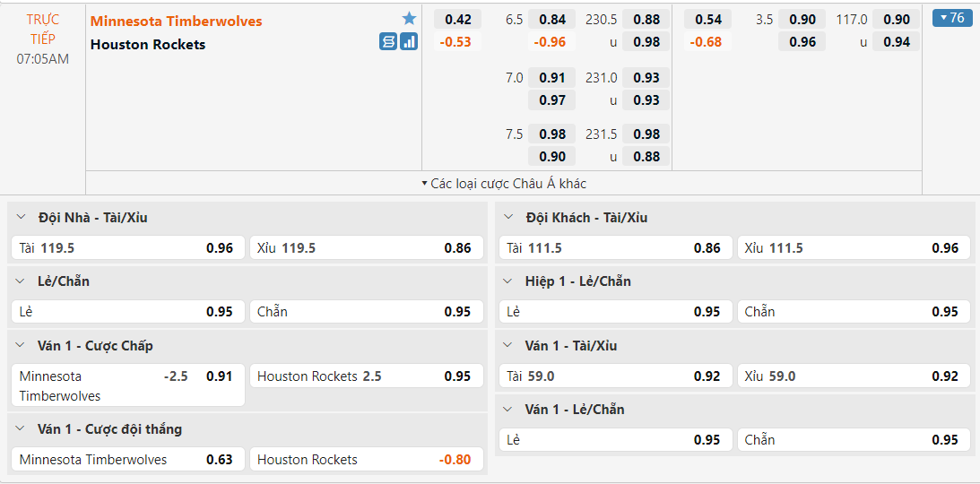Expand Các loại cược Châu Á khác

click(503, 183)
